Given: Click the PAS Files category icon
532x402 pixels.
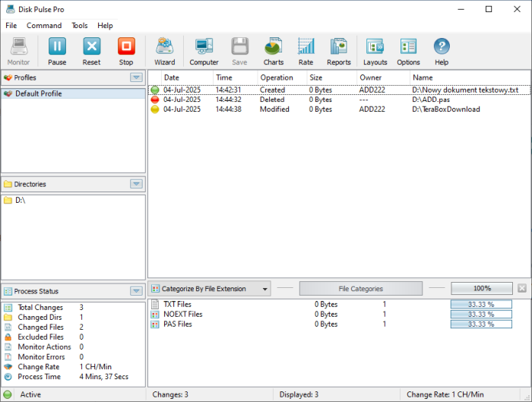Looking at the screenshot, I should click(155, 324).
